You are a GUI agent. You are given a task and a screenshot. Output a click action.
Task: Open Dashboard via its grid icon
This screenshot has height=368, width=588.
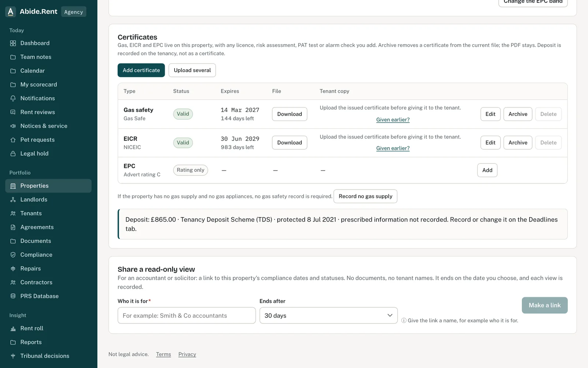(13, 43)
